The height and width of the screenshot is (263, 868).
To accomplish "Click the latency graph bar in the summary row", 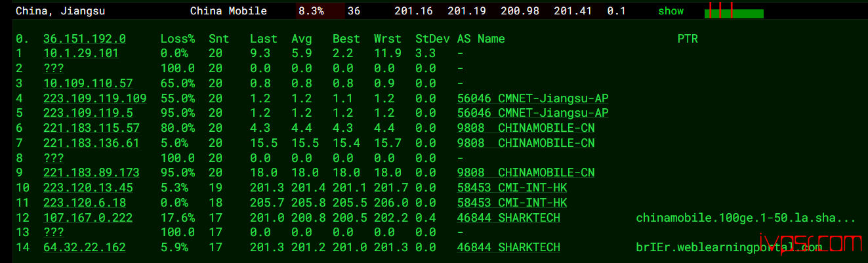I will pyautogui.click(x=734, y=10).
